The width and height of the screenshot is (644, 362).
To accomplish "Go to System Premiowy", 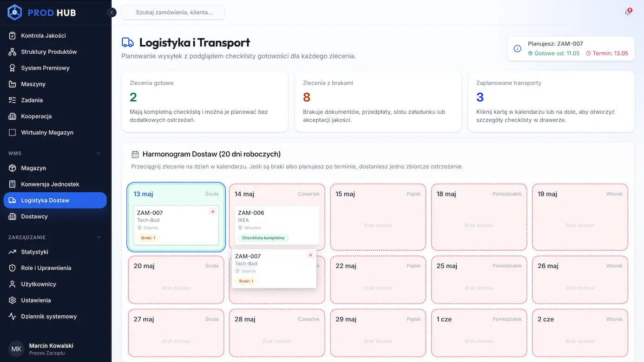I will pos(55,68).
